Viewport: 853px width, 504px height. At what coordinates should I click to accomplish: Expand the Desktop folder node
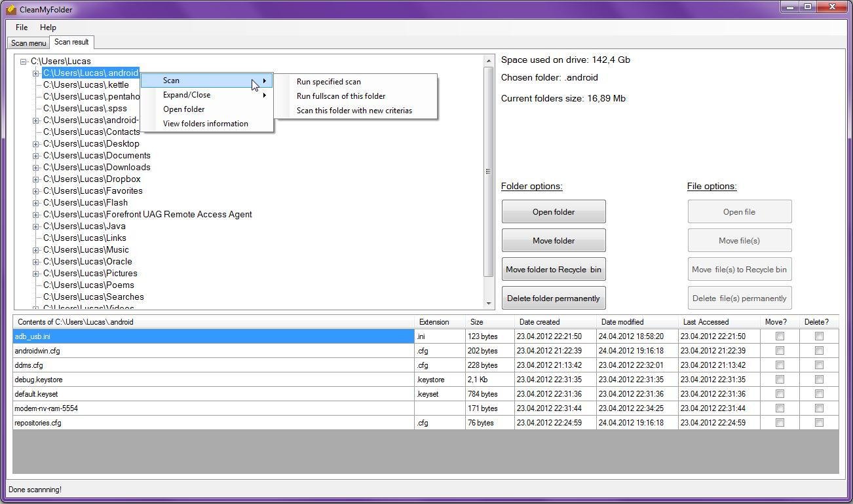click(x=36, y=144)
